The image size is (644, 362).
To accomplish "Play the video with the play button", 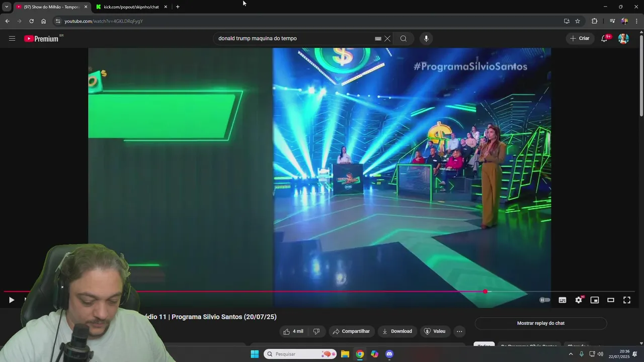I will click(11, 300).
